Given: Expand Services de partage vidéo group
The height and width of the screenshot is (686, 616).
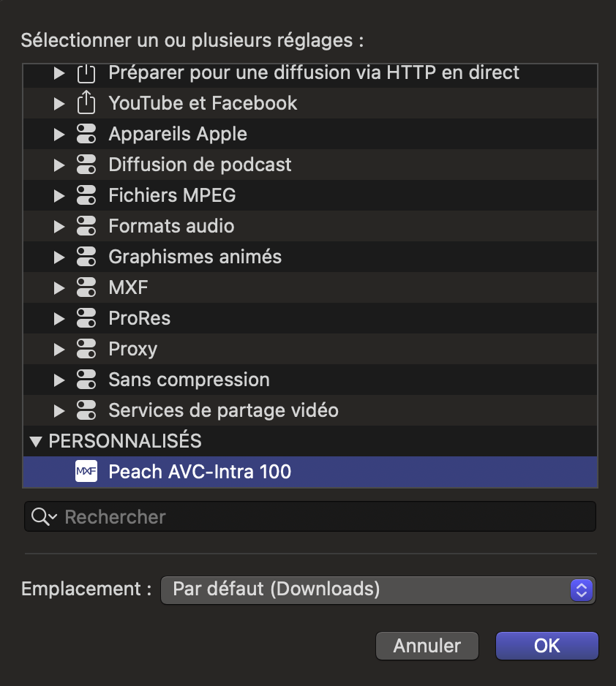Looking at the screenshot, I should click(59, 411).
